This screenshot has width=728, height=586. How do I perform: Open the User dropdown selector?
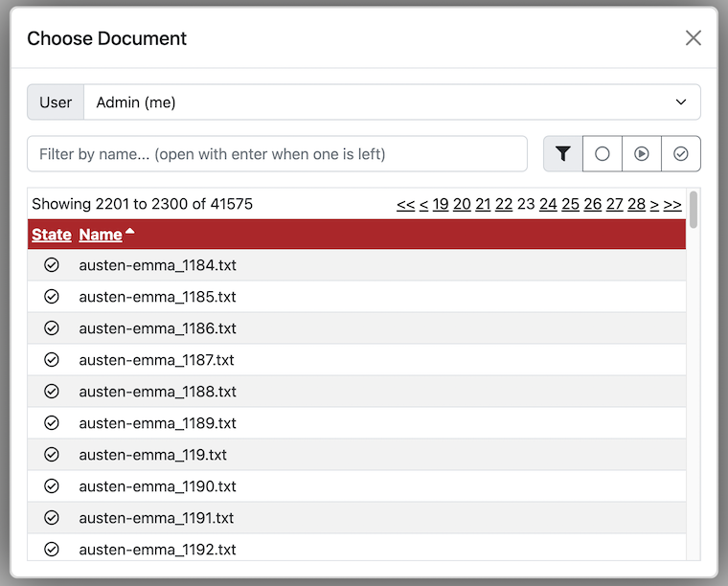(392, 102)
